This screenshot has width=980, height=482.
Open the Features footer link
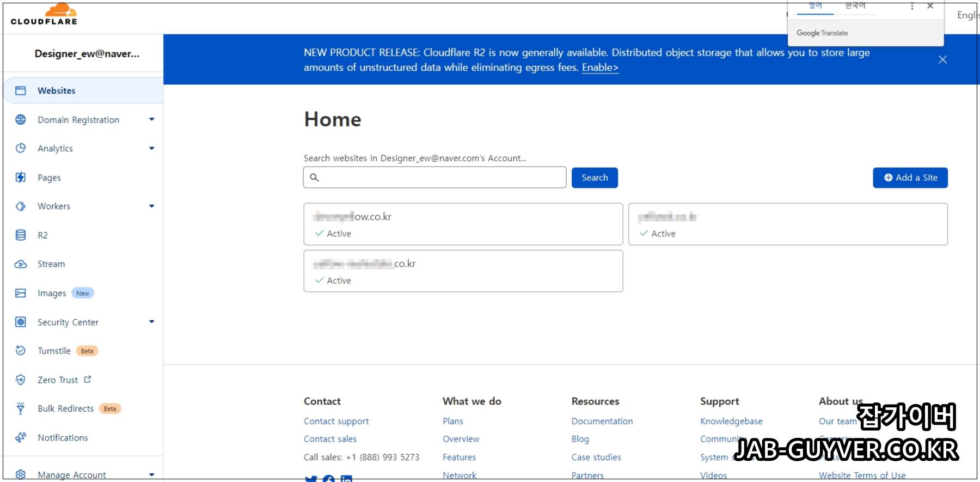pos(459,457)
